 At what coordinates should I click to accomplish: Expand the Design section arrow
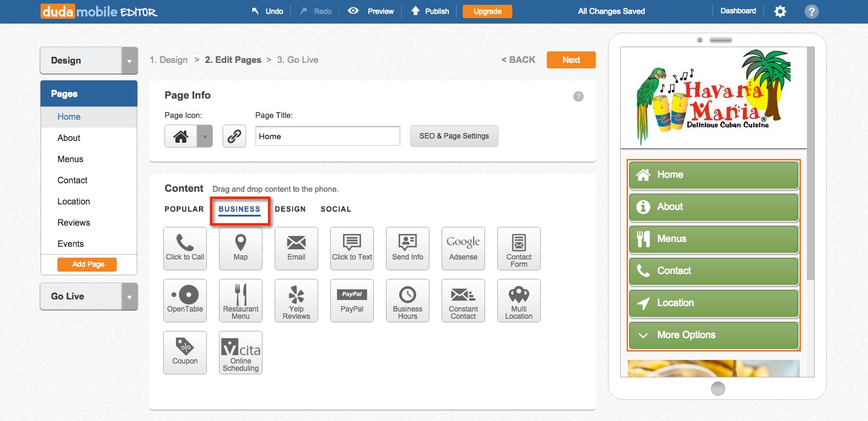coord(129,60)
